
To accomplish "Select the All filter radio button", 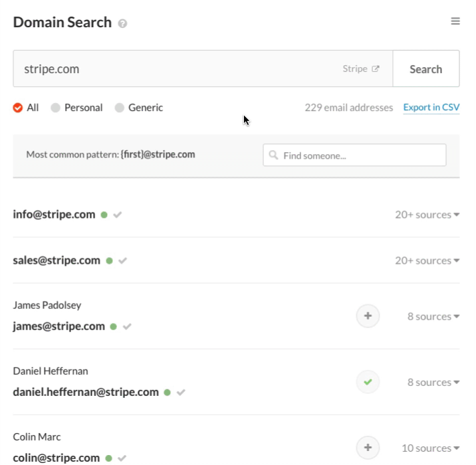I will (x=17, y=108).
